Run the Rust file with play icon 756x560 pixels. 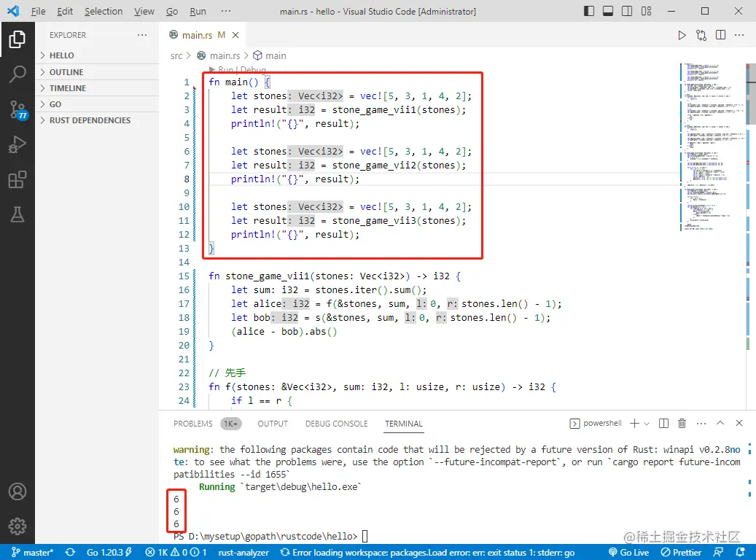(682, 35)
